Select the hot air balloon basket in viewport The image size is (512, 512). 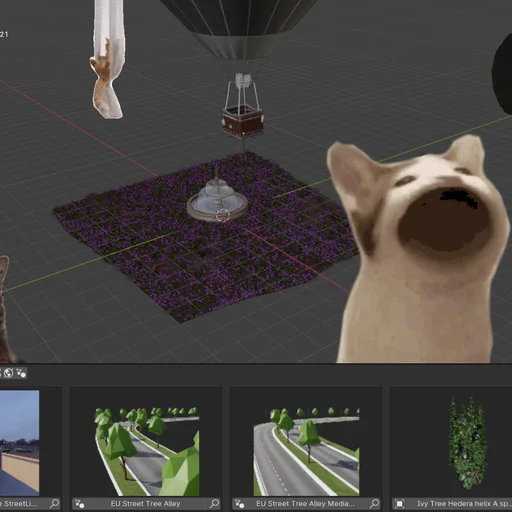[x=243, y=121]
